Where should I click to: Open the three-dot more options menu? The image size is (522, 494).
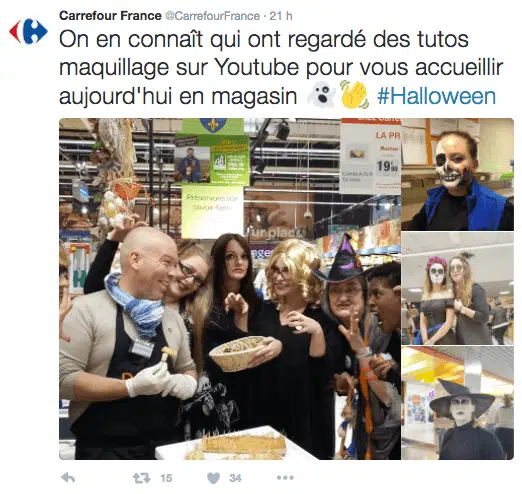click(285, 478)
